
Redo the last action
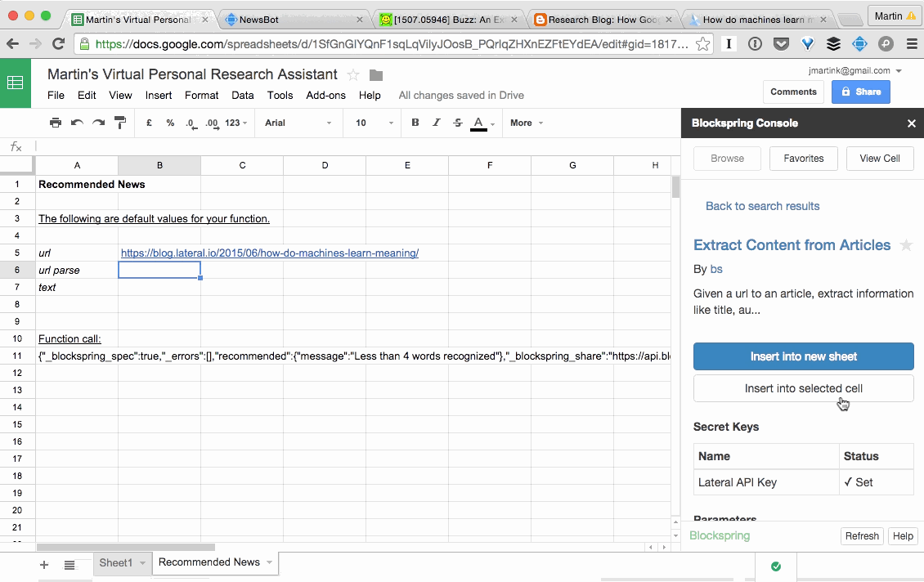click(x=98, y=123)
